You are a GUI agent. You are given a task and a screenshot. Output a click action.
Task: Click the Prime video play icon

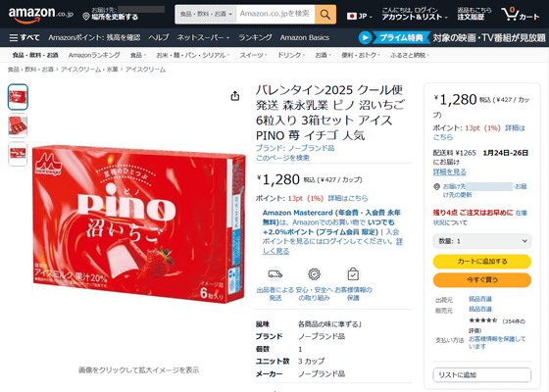point(365,37)
